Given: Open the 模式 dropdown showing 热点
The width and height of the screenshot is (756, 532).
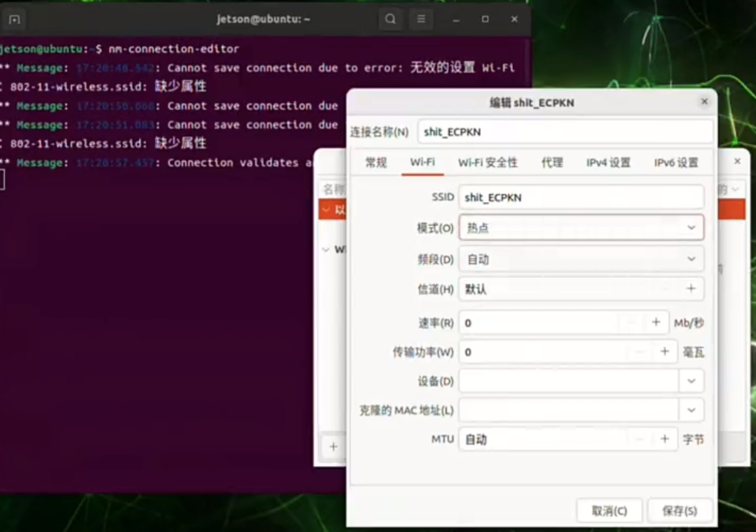Looking at the screenshot, I should 581,227.
